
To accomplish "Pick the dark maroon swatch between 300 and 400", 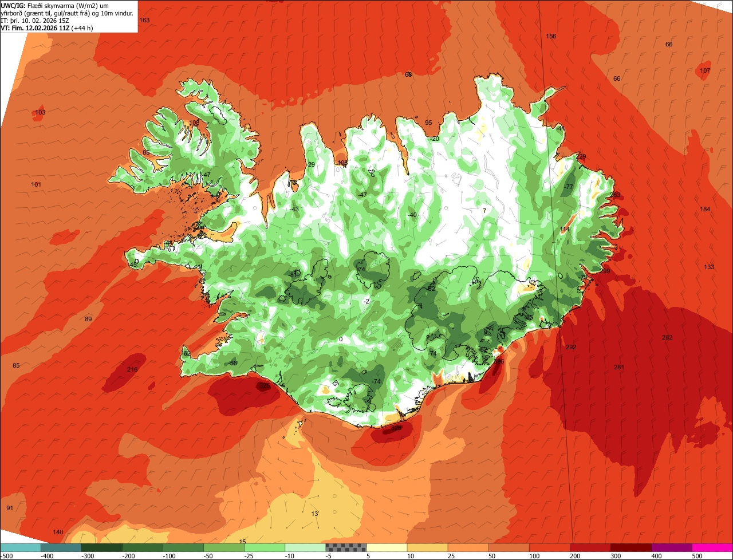I will tap(631, 547).
